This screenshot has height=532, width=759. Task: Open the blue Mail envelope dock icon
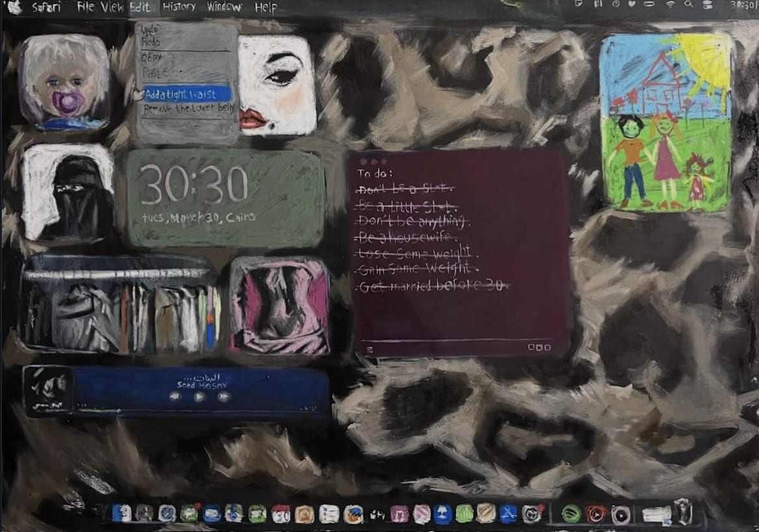pos(211,514)
